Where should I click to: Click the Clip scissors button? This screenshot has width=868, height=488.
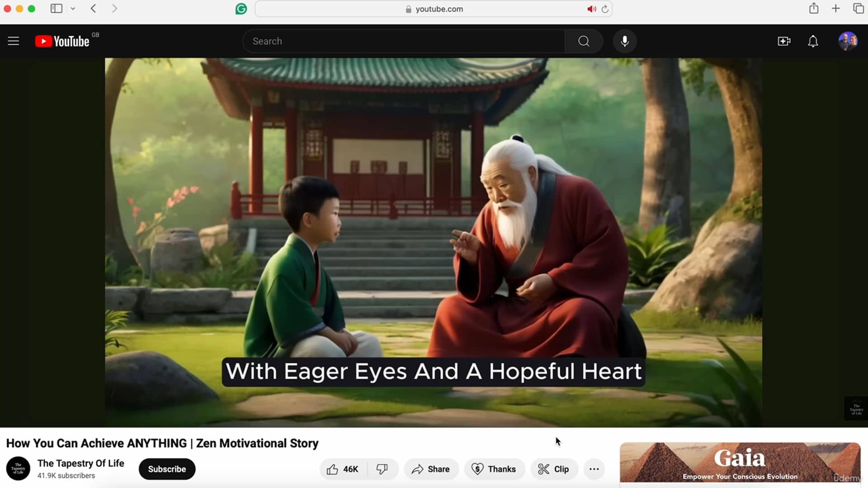click(x=553, y=469)
